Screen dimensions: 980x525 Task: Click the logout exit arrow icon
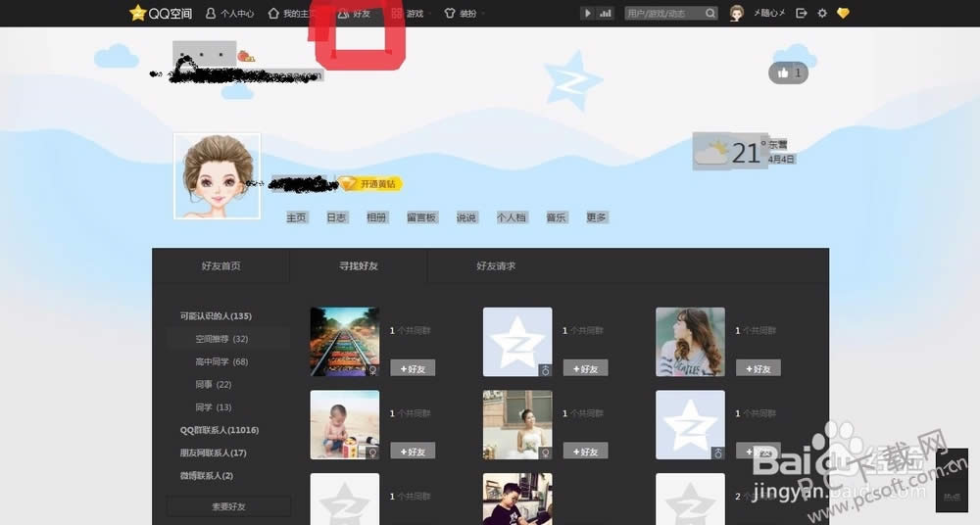click(x=802, y=13)
